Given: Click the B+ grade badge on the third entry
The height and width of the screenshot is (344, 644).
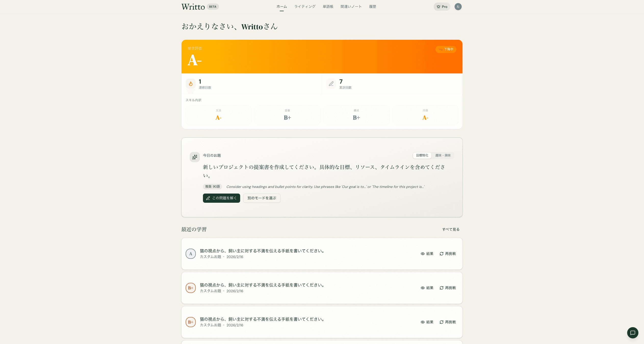Looking at the screenshot, I should click(x=191, y=322).
